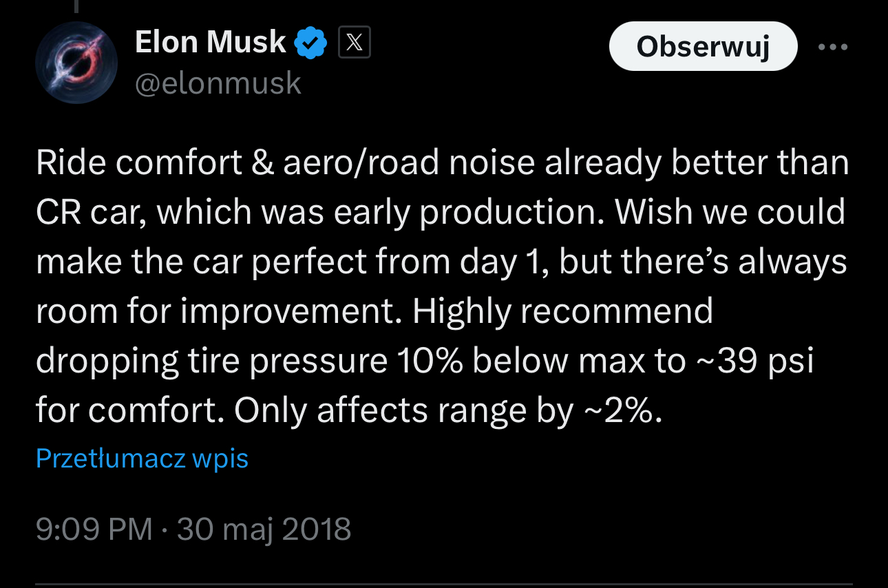Click the blue verified checkmark badge
The height and width of the screenshot is (588, 888).
[310, 43]
